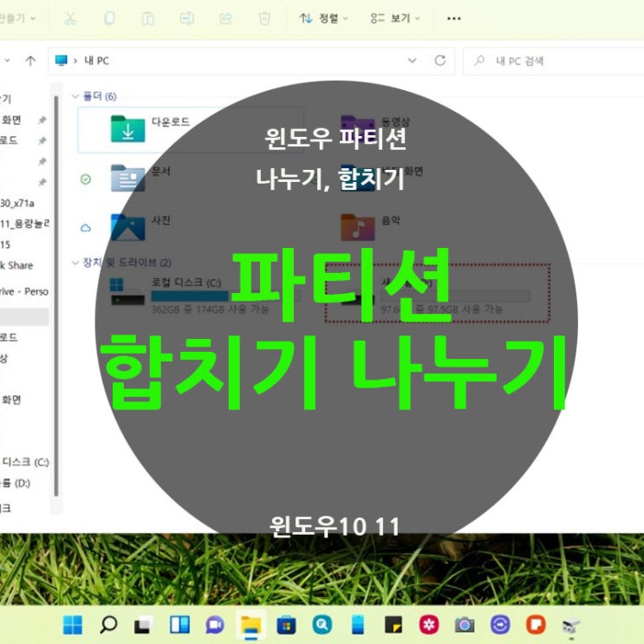Collapse the 폴더 (6) group
This screenshot has width=644, height=644.
[75, 96]
